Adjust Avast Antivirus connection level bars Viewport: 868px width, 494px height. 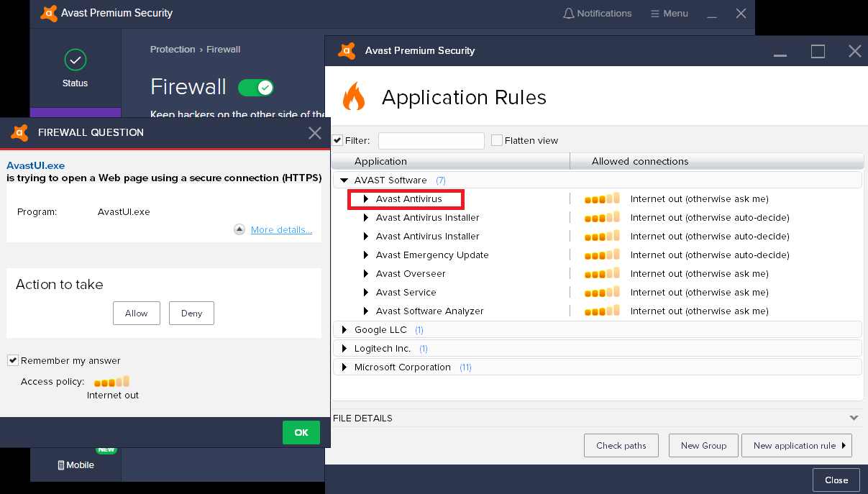pyautogui.click(x=602, y=198)
